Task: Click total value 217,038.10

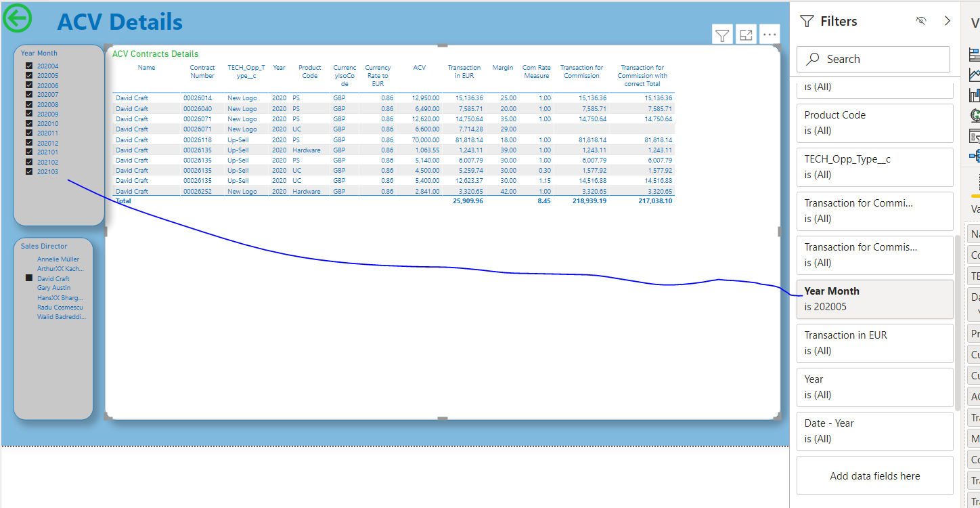Action: 656,201
